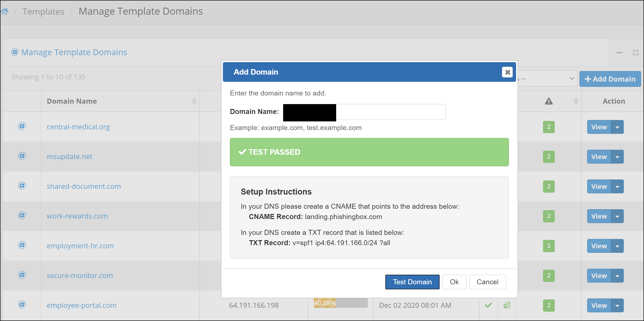The width and height of the screenshot is (644, 321).
Task: Click the fullscreen compress panel icon
Action: click(636, 53)
